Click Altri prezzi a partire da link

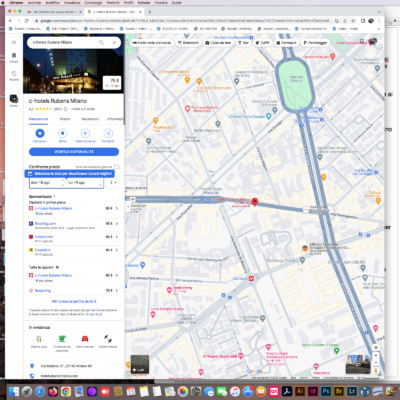click(74, 301)
